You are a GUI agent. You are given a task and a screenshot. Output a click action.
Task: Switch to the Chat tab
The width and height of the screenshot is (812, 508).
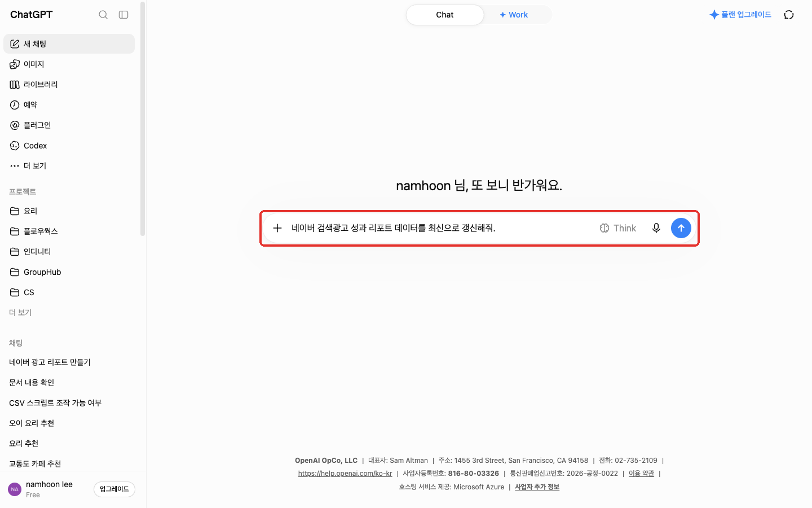[445, 15]
